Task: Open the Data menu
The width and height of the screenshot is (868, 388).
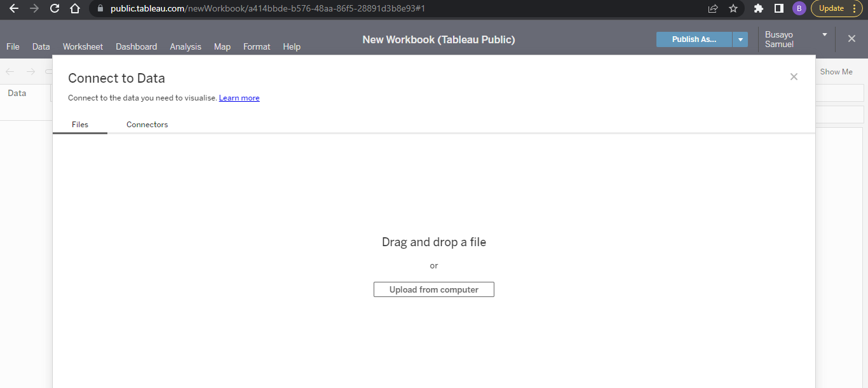Action: 41,46
